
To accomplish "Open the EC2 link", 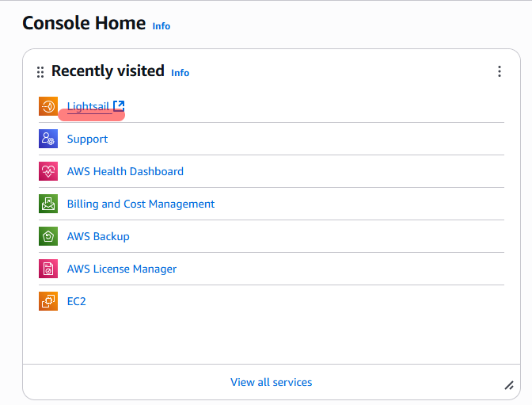I will click(77, 301).
